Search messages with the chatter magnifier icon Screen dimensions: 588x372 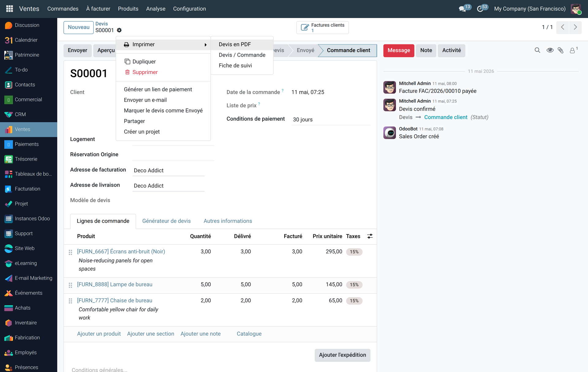click(537, 50)
